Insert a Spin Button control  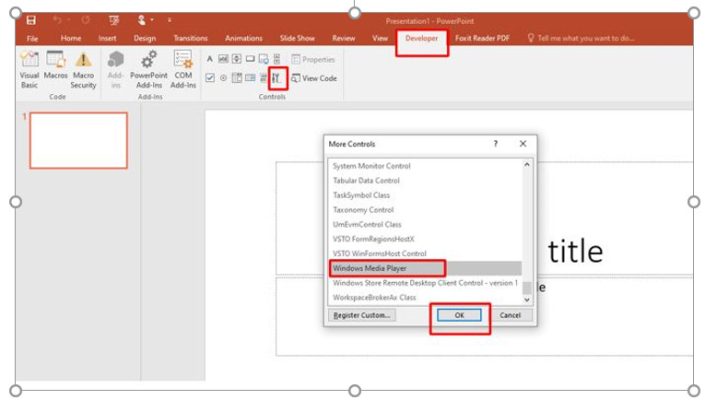pos(236,59)
